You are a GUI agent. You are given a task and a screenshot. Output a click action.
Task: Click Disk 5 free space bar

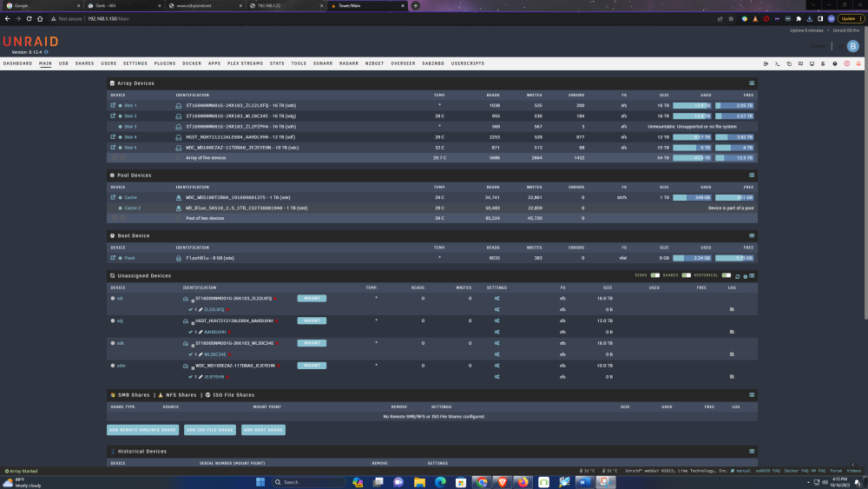pyautogui.click(x=734, y=148)
